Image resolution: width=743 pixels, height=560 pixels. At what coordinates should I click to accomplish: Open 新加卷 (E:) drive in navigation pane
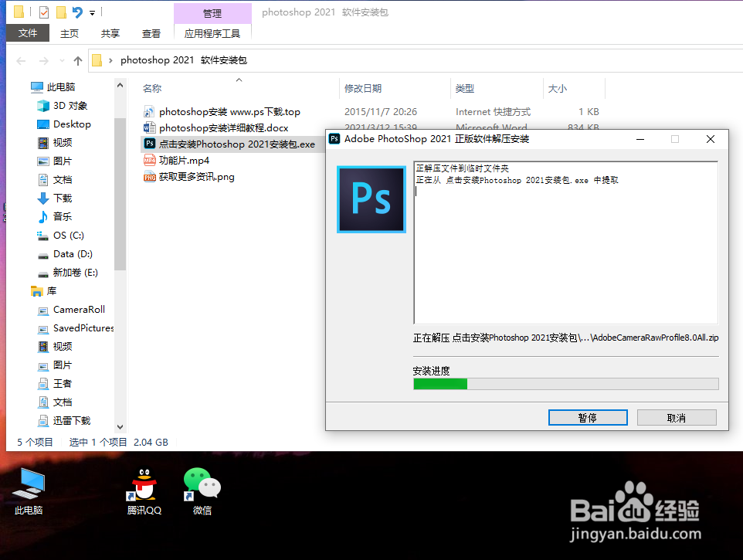(75, 273)
